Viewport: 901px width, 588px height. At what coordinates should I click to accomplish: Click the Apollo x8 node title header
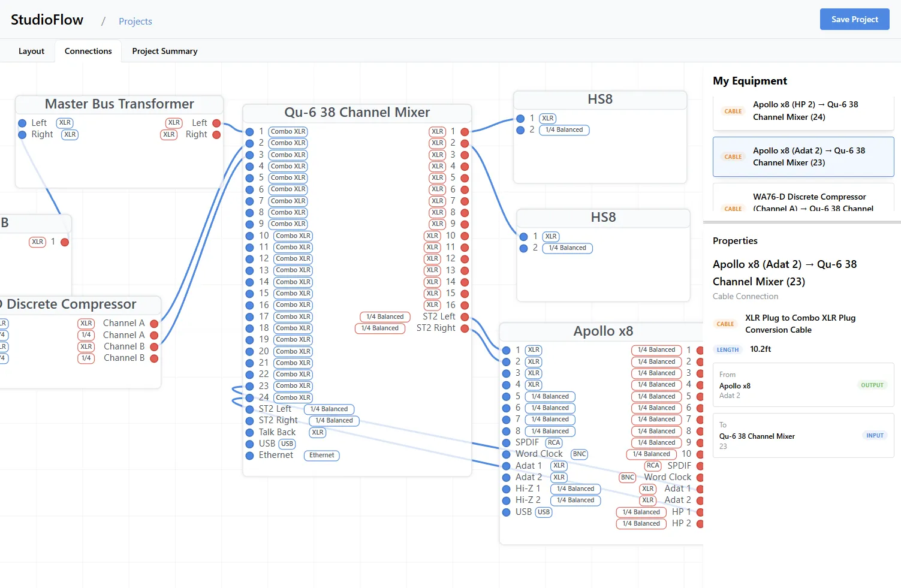tap(602, 331)
